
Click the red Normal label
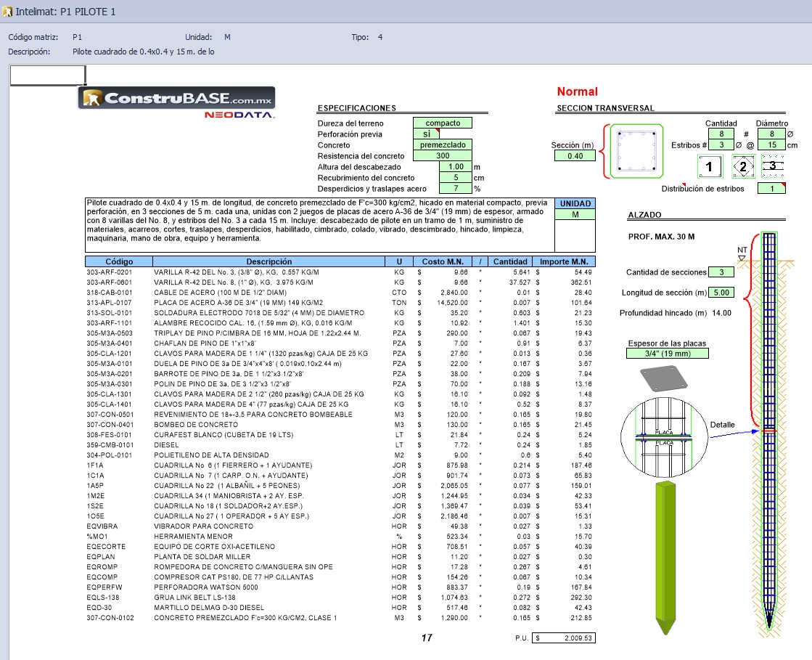pyautogui.click(x=578, y=91)
